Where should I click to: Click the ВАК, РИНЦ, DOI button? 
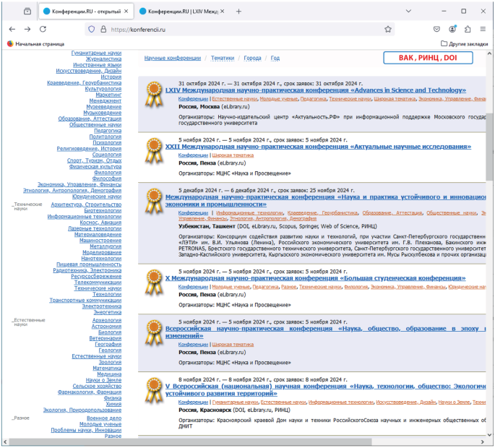(x=429, y=58)
